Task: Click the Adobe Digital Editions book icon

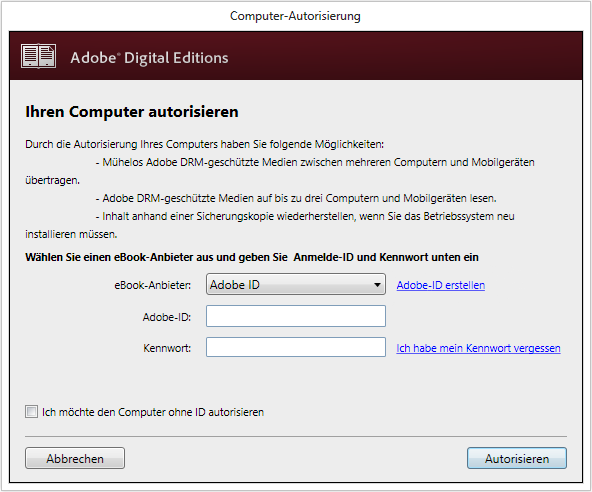Action: point(39,56)
